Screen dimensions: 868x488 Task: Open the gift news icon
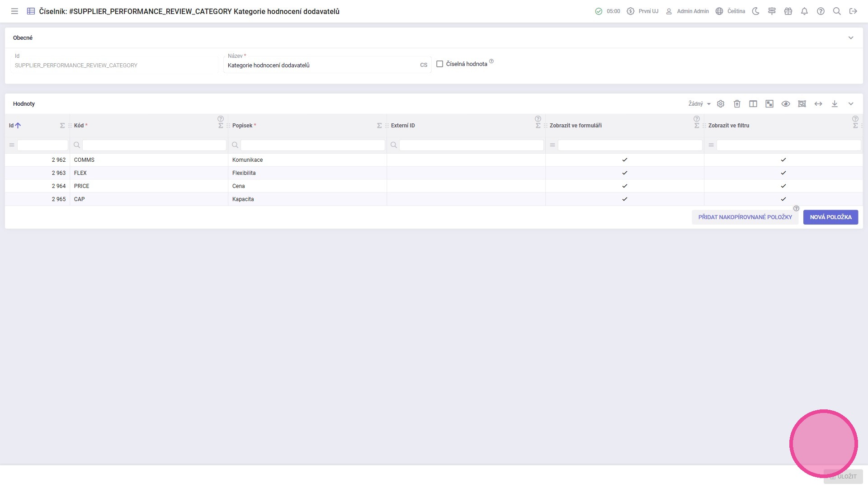point(788,11)
